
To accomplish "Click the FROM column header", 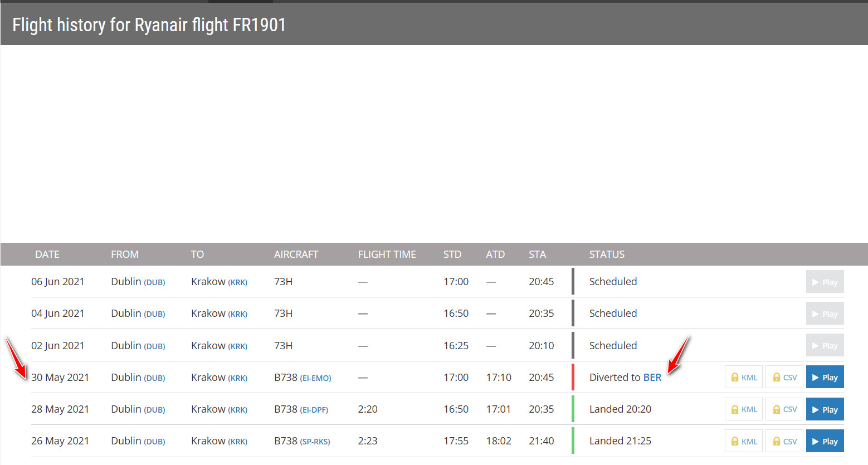I will pyautogui.click(x=125, y=254).
